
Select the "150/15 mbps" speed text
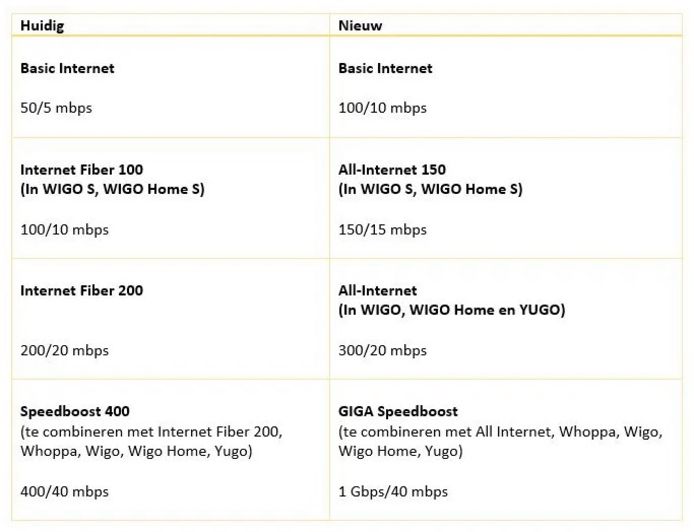(382, 229)
